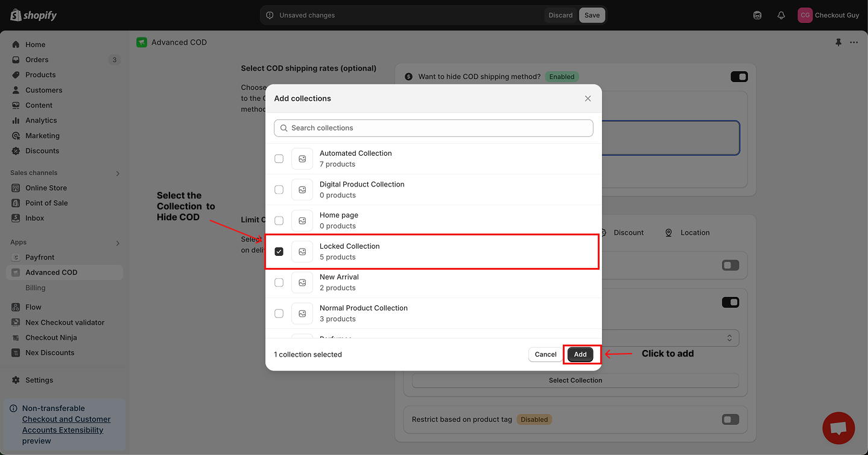Open the sidekick icon in top bar

pos(758,15)
